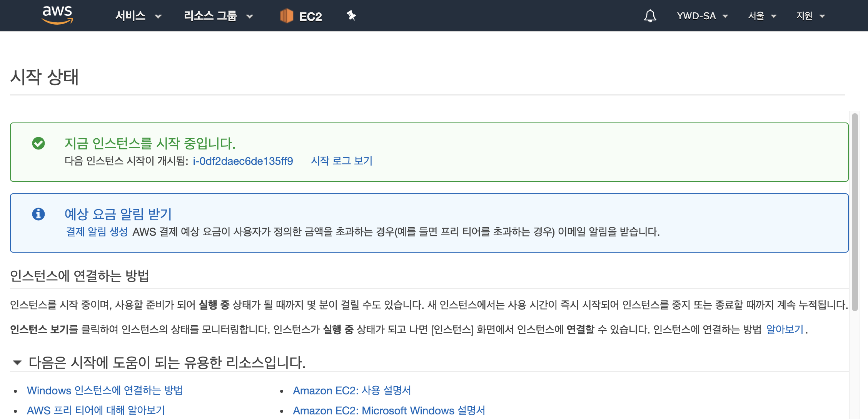Click the vertical page scrollbar
Screen dimensions: 868x419
(855, 212)
